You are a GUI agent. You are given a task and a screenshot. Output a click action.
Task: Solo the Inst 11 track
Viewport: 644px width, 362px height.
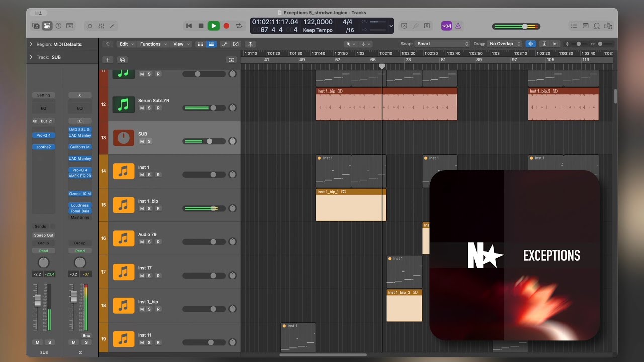(x=149, y=342)
